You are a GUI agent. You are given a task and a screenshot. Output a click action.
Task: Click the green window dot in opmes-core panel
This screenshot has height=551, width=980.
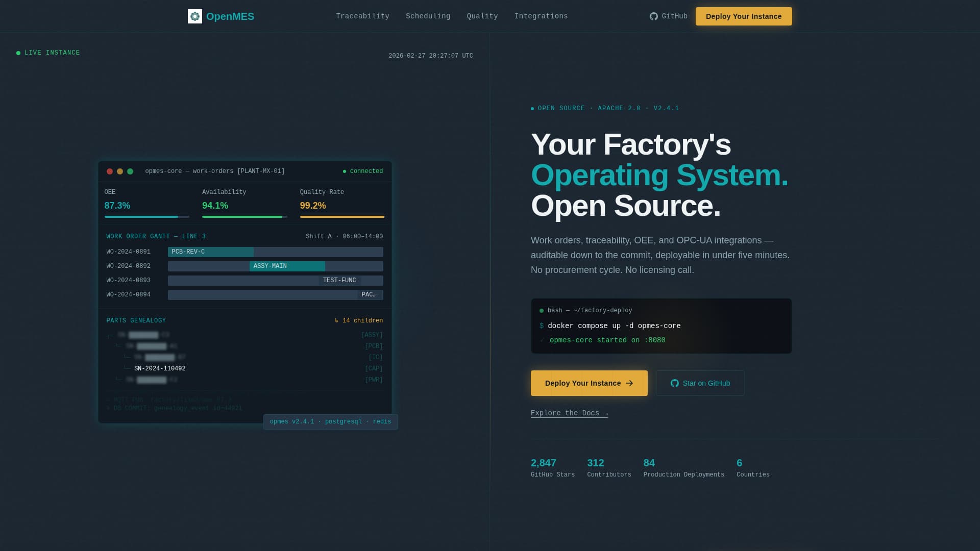130,171
